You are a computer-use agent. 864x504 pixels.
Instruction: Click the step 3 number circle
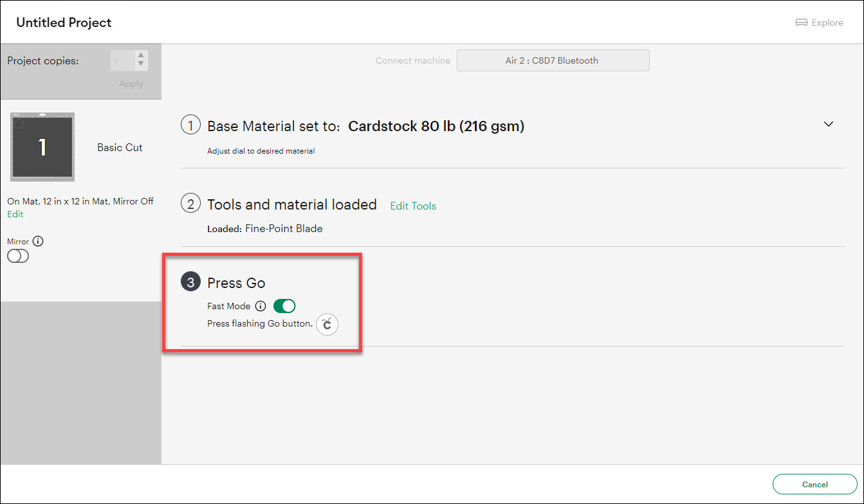(x=190, y=282)
